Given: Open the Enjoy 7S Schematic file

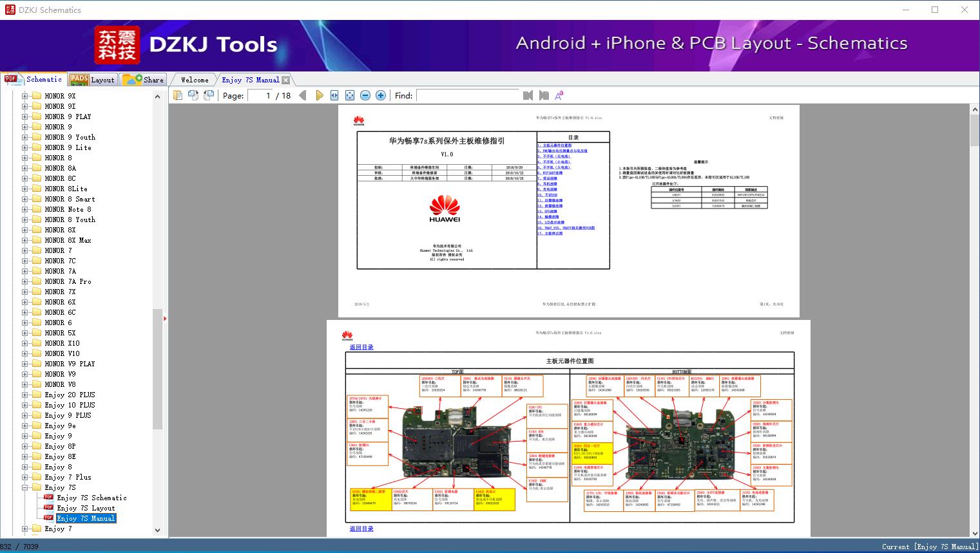Looking at the screenshot, I should pos(91,498).
